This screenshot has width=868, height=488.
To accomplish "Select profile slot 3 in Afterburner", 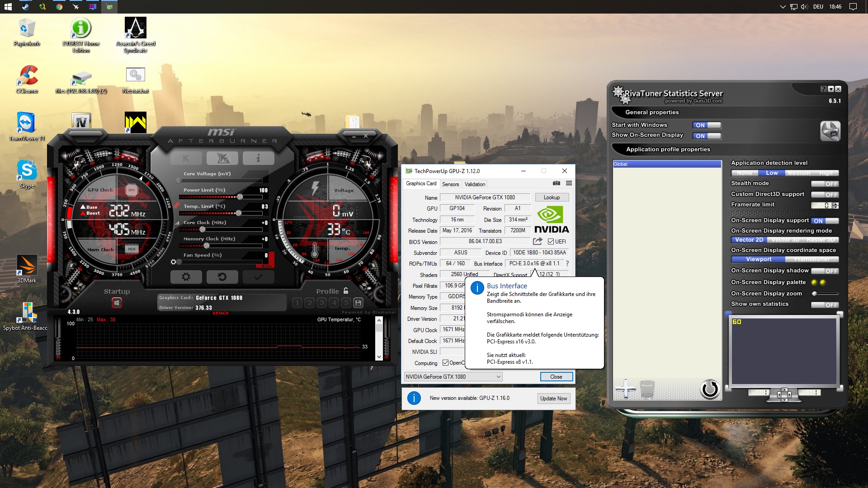I will click(x=321, y=303).
